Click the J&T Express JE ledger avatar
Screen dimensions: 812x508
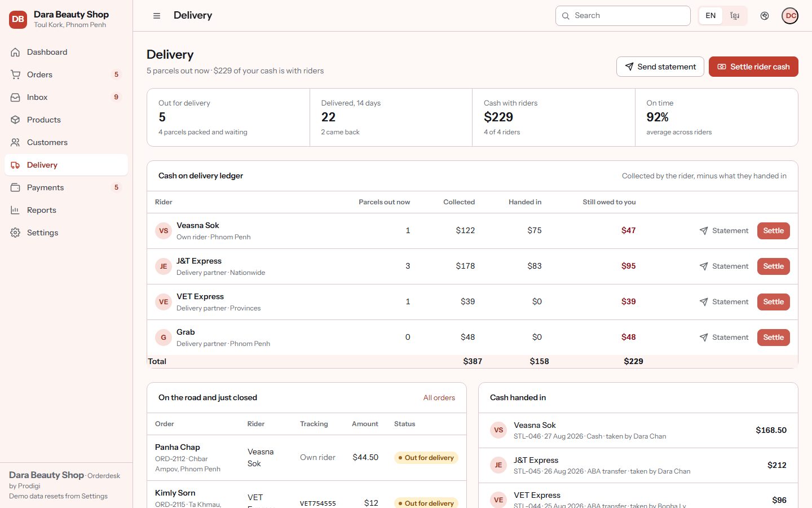click(x=164, y=266)
